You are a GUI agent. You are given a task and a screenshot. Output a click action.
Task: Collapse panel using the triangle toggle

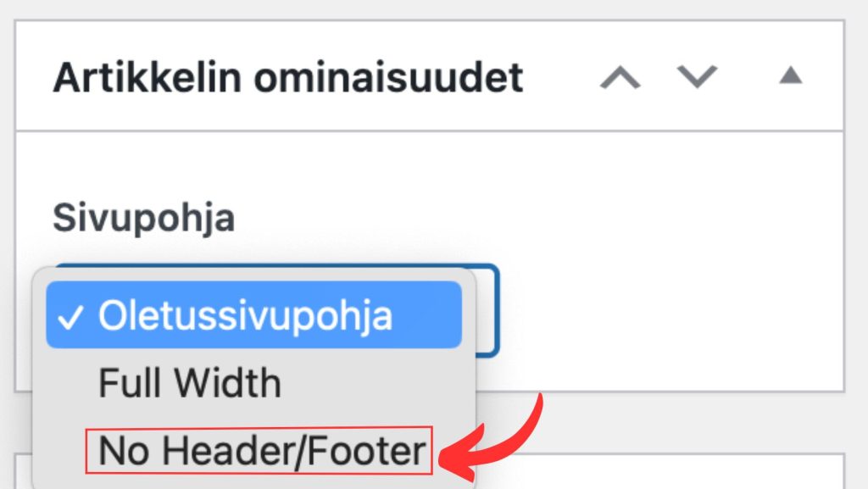(790, 76)
